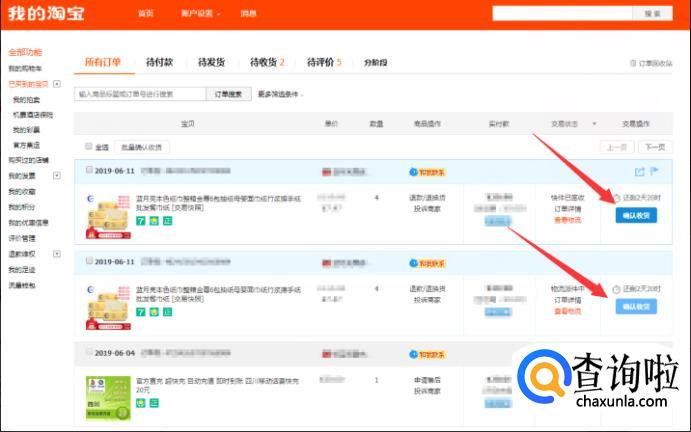
Task: Open 我的足迹 in the sidebar
Action: (22, 269)
